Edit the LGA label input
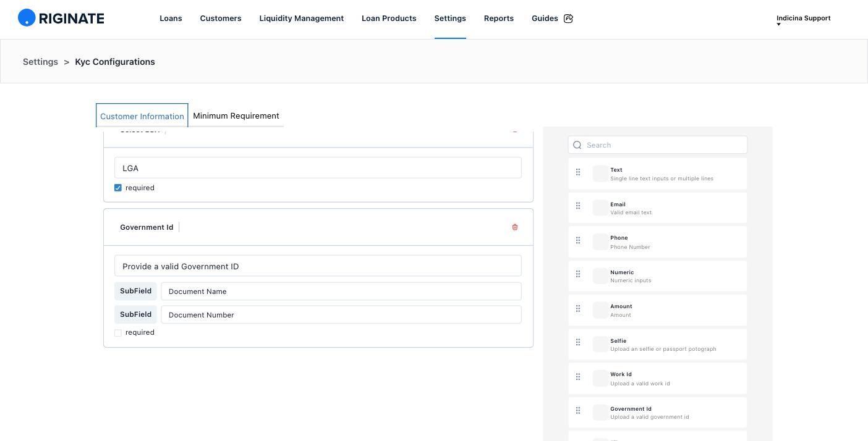 [318, 168]
